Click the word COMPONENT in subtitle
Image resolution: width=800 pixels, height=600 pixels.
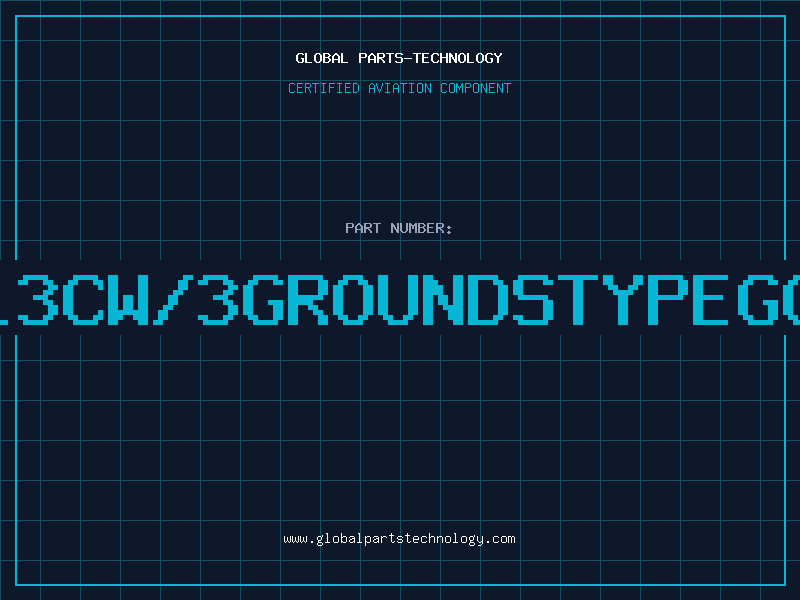(x=475, y=88)
